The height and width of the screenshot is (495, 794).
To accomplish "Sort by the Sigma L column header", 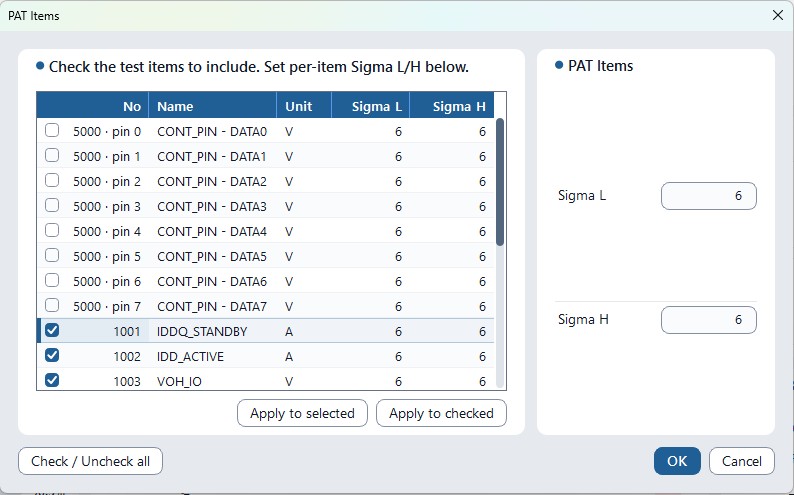I will tap(371, 106).
